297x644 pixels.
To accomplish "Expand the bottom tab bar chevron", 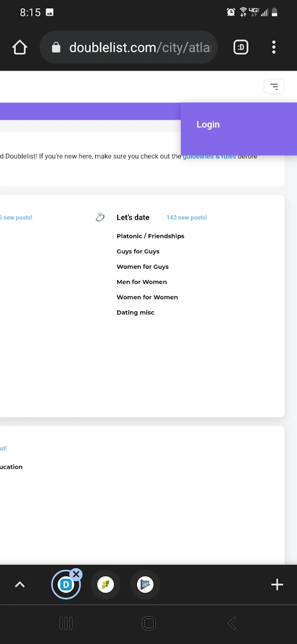I will tap(20, 584).
